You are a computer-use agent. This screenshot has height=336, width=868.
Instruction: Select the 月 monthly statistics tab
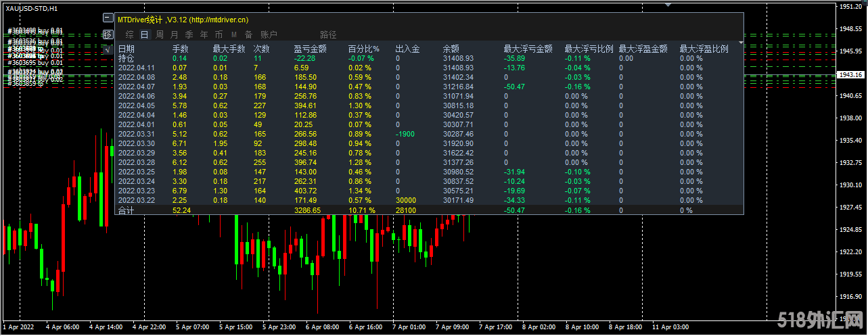(x=174, y=34)
